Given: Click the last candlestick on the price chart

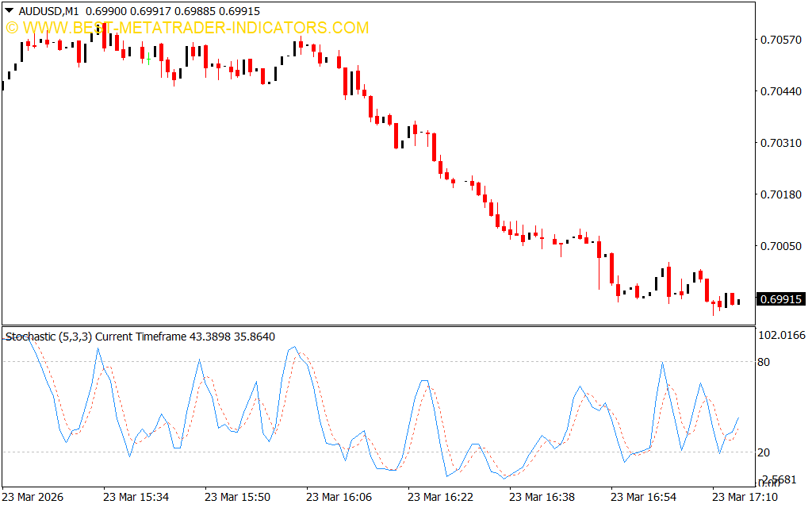Looking at the screenshot, I should pyautogui.click(x=739, y=301).
